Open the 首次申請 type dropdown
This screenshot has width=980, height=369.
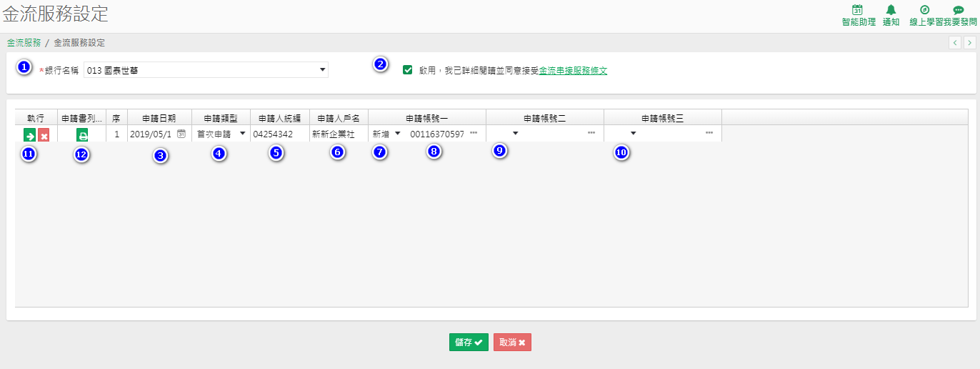click(x=241, y=134)
